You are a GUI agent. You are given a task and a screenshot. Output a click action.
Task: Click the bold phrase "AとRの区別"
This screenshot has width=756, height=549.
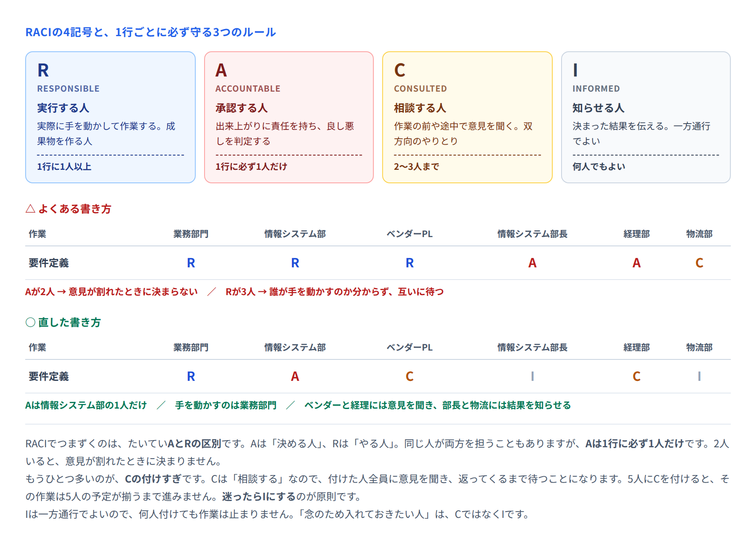click(x=194, y=444)
